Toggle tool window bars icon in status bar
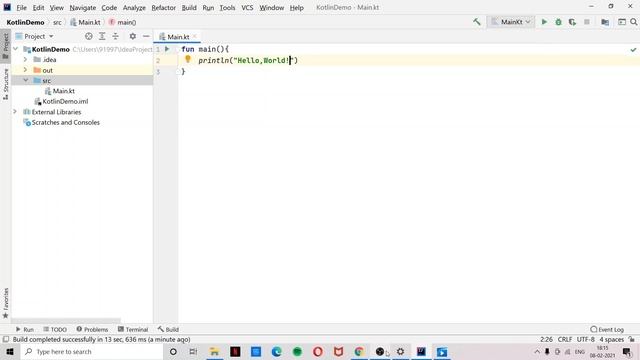This screenshot has width=640, height=360. point(6,340)
